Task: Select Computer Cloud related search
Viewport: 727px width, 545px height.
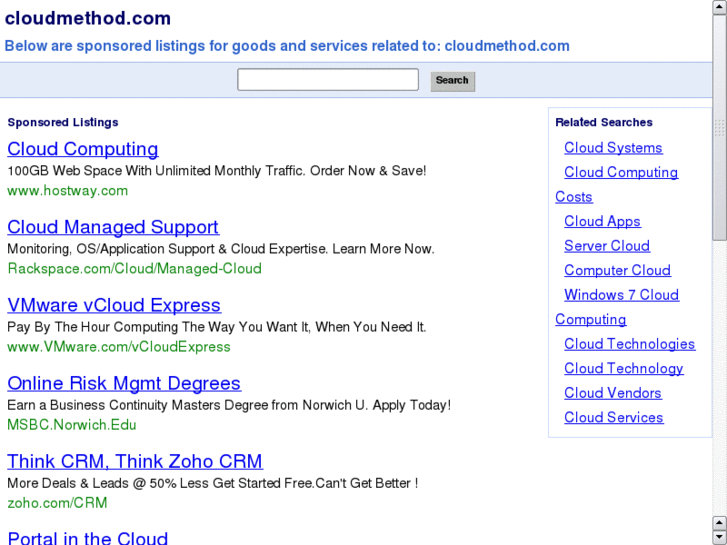Action: [617, 270]
